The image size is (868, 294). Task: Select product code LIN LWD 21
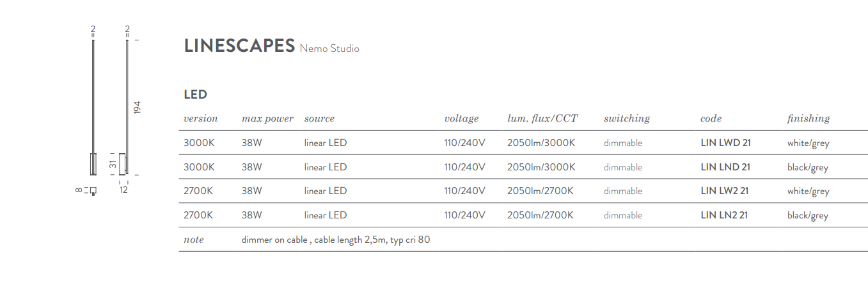725,143
